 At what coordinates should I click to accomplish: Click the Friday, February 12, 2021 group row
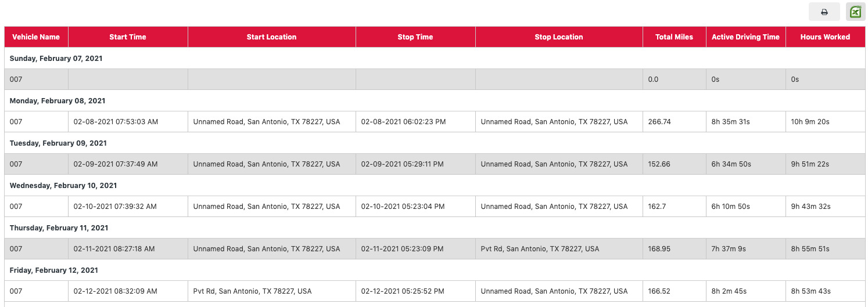[435, 270]
